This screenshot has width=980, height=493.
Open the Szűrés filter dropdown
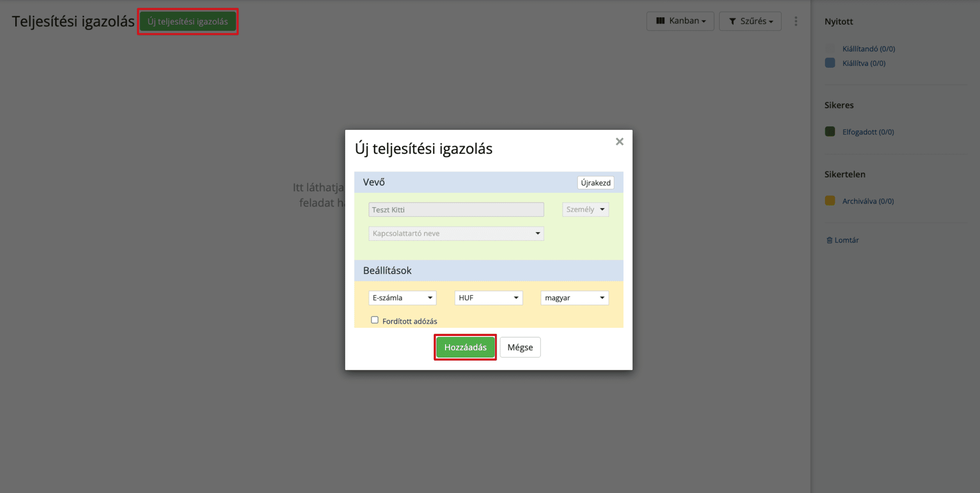[x=750, y=21]
